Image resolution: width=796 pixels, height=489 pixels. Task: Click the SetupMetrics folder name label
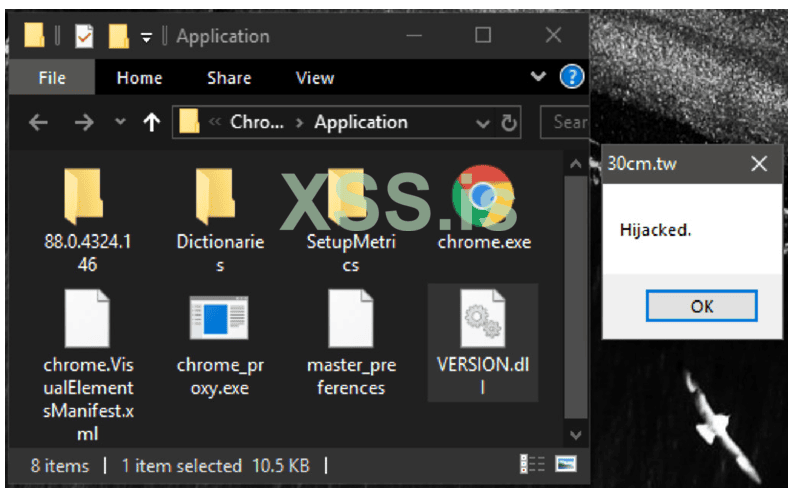coord(351,252)
